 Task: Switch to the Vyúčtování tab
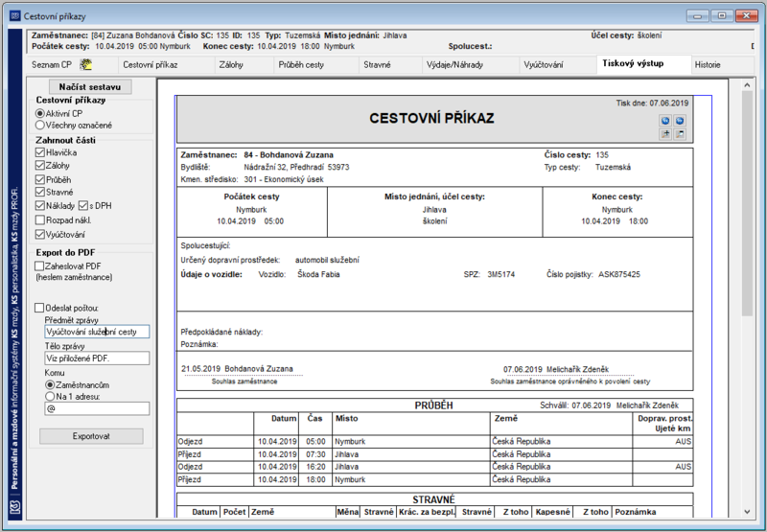(544, 64)
